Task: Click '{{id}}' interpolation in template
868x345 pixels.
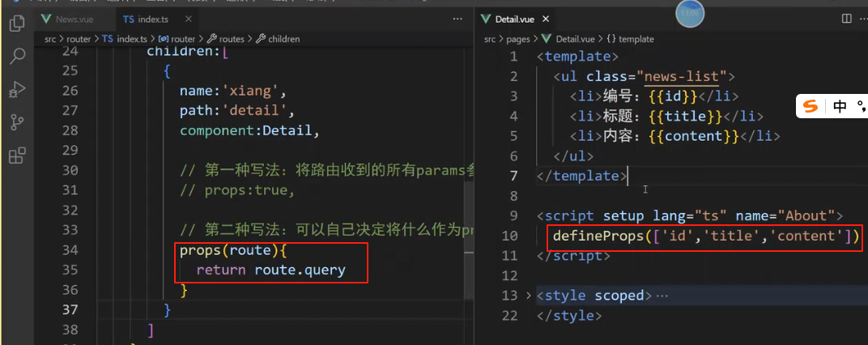Action: [673, 96]
